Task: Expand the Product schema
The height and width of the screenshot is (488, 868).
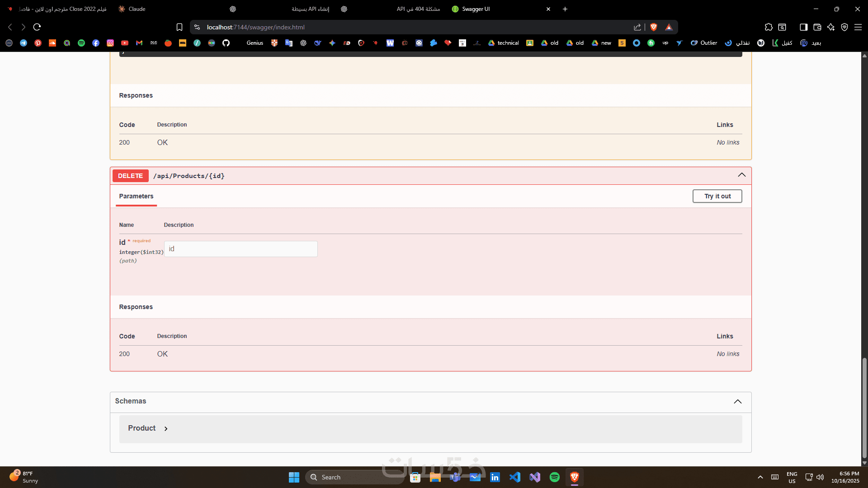Action: pyautogui.click(x=166, y=429)
